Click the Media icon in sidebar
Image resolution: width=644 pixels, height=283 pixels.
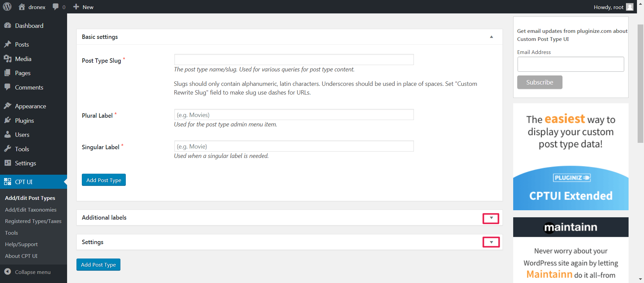[x=7, y=59]
